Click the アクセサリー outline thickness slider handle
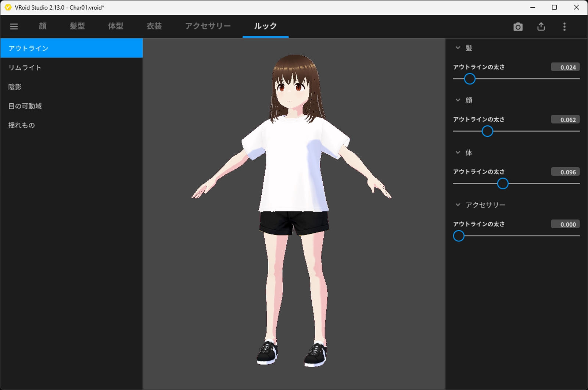 tap(459, 236)
